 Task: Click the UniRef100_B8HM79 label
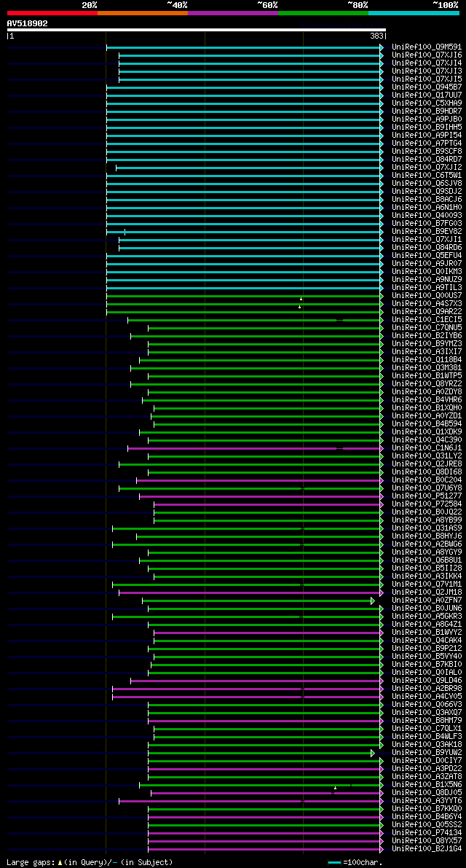[426, 721]
